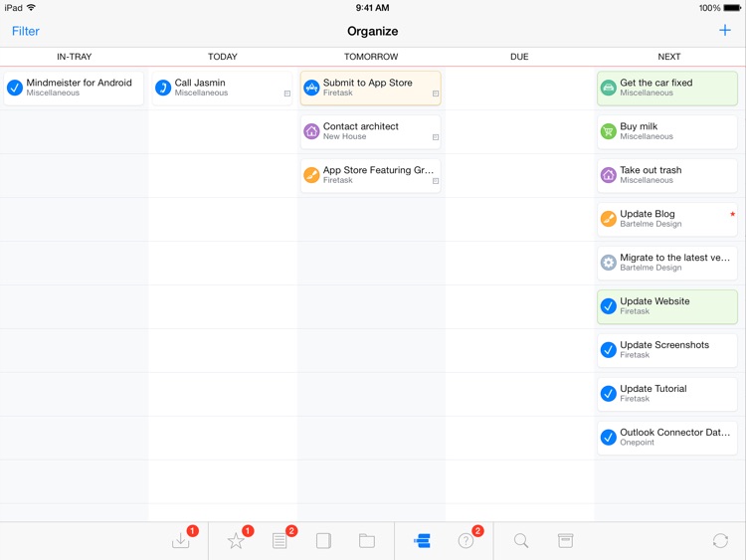The image size is (746, 560).
Task: Open the search magnifier icon
Action: point(521,540)
